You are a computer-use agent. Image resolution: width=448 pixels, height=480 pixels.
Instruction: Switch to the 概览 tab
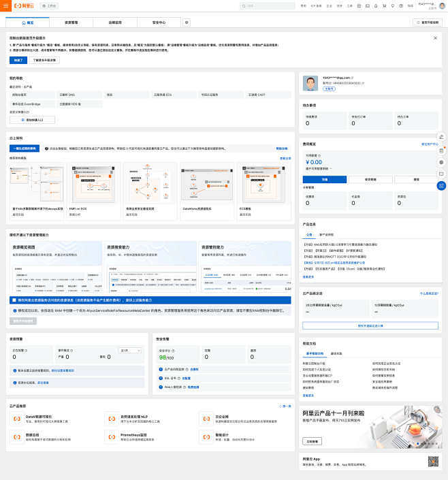point(27,22)
